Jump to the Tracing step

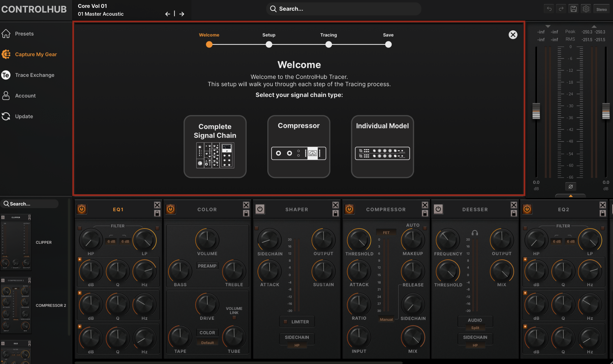(x=328, y=45)
